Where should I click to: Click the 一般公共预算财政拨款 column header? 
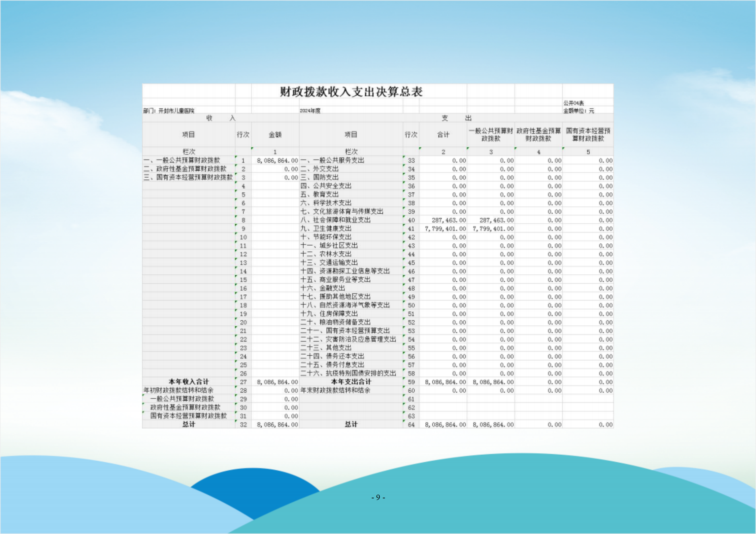(491, 135)
